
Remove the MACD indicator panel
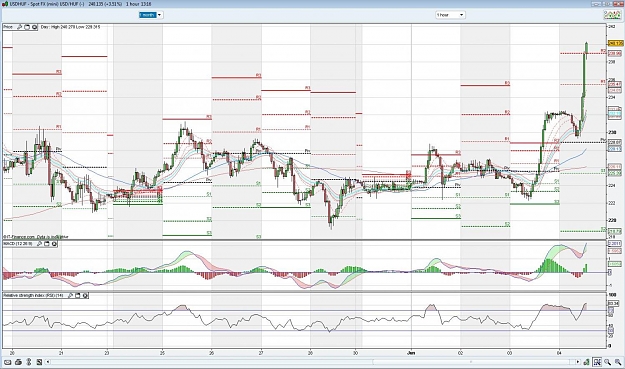tap(54, 243)
